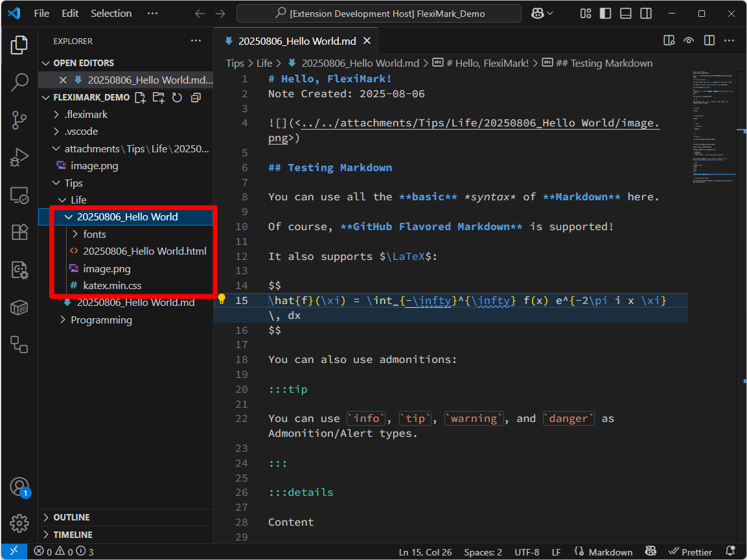The width and height of the screenshot is (747, 560).
Task: Open the Search view
Action: 19,82
